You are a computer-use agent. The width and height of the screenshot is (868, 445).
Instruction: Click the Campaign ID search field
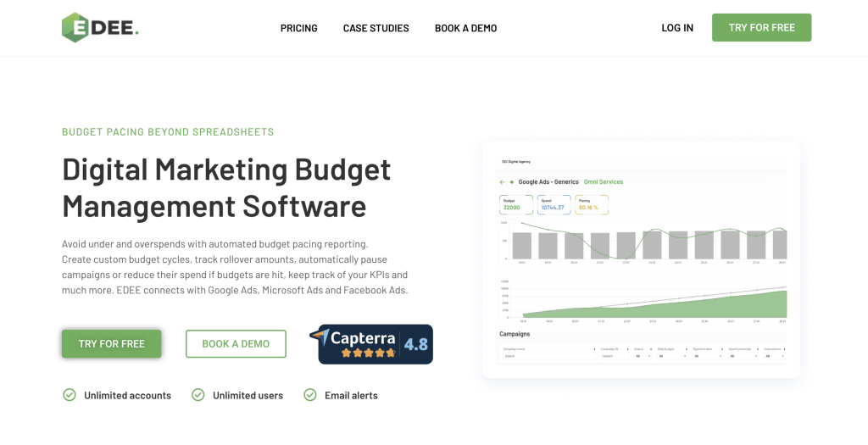coord(615,356)
